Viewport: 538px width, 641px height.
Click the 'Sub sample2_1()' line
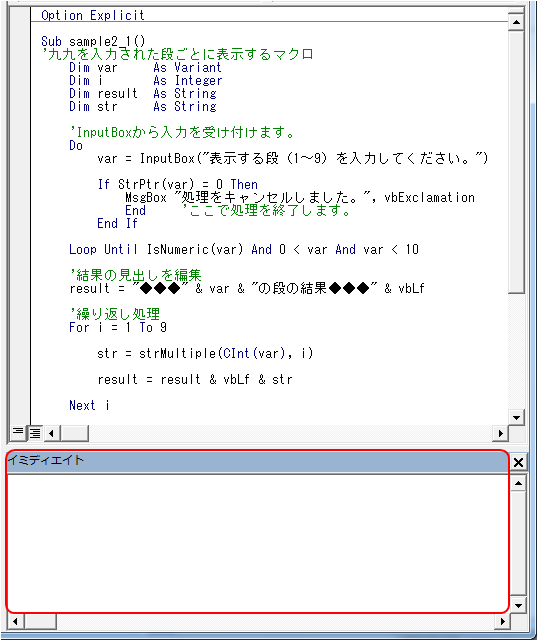[x=93, y=42]
